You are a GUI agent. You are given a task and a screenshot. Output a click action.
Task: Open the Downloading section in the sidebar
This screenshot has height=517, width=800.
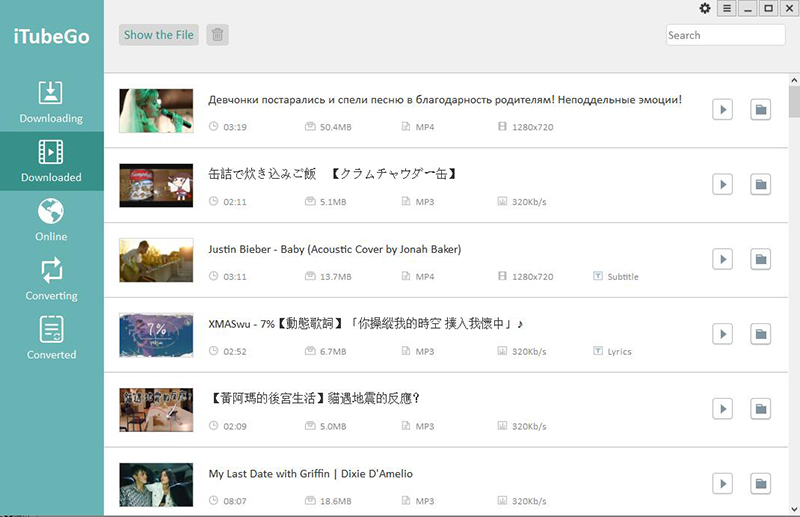click(51, 102)
